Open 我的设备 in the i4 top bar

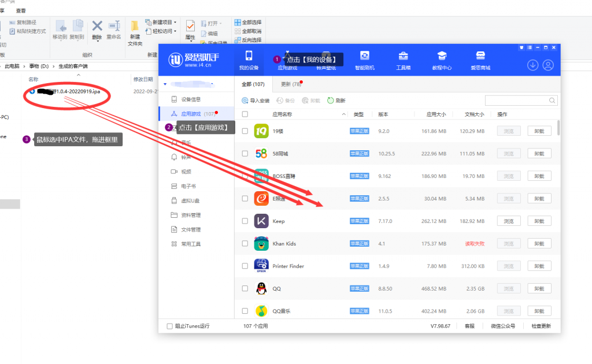pyautogui.click(x=249, y=60)
